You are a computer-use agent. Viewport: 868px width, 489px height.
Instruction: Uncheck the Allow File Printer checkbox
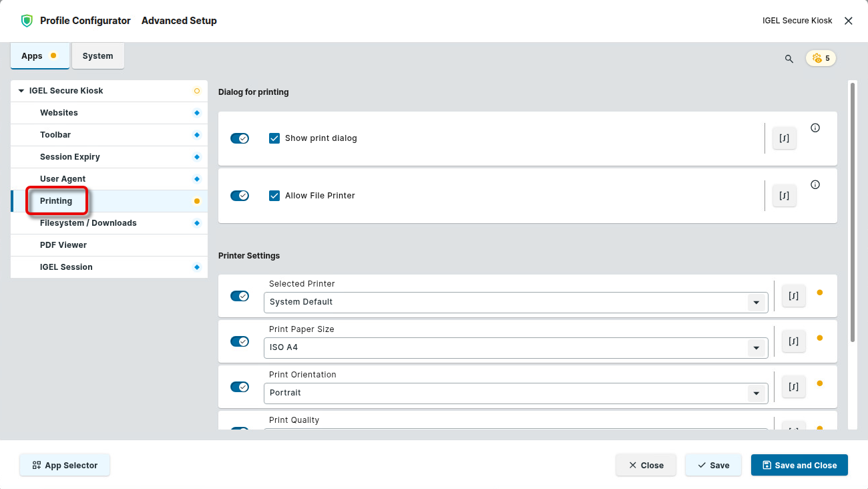[x=274, y=196]
